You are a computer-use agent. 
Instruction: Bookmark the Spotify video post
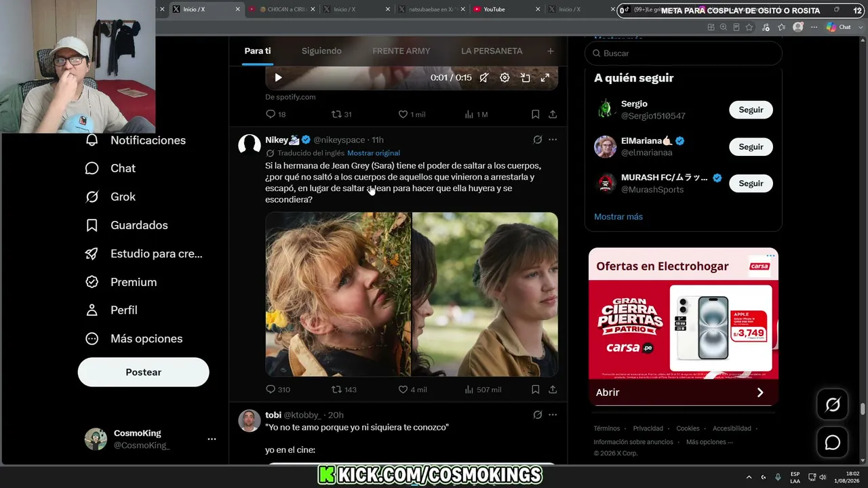(x=536, y=115)
